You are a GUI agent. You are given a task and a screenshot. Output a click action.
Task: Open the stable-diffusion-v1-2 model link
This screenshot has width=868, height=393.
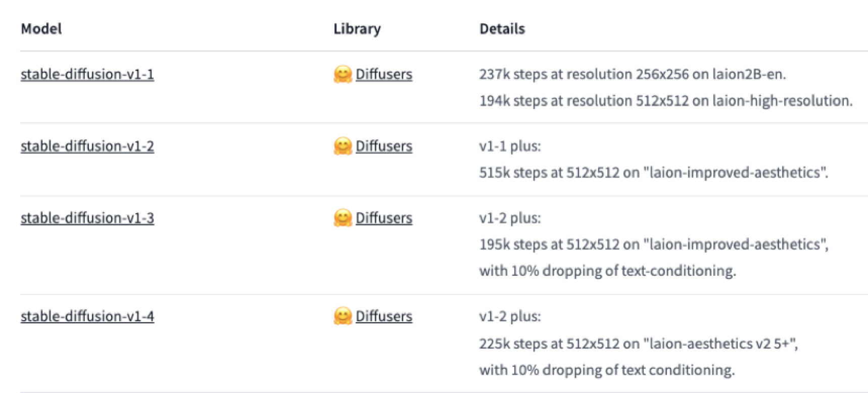pos(87,146)
